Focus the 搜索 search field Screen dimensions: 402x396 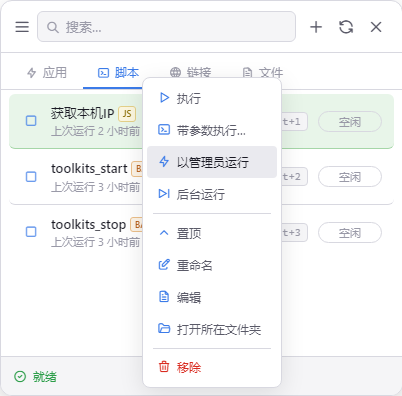point(166,27)
